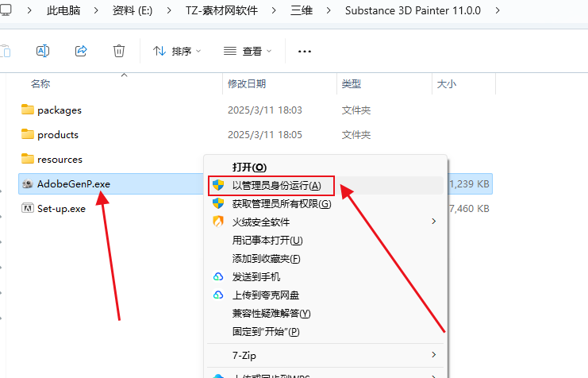Click the Delete trash icon

pyautogui.click(x=119, y=51)
